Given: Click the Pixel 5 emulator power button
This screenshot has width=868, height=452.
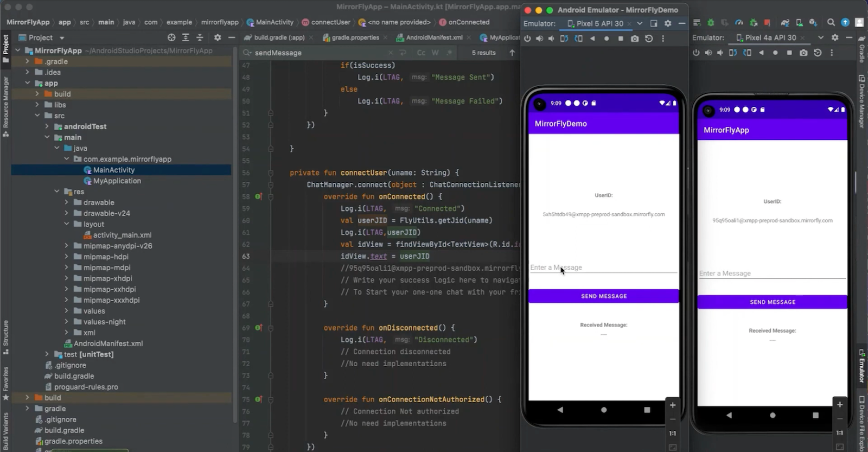Looking at the screenshot, I should point(527,39).
